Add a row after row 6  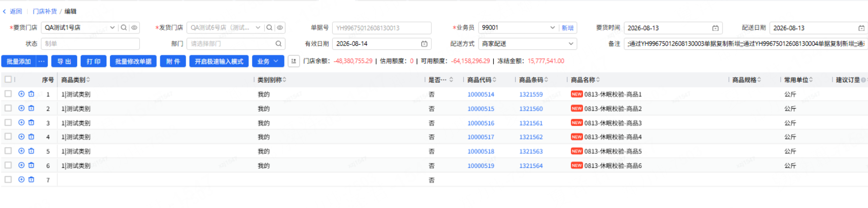(x=21, y=165)
